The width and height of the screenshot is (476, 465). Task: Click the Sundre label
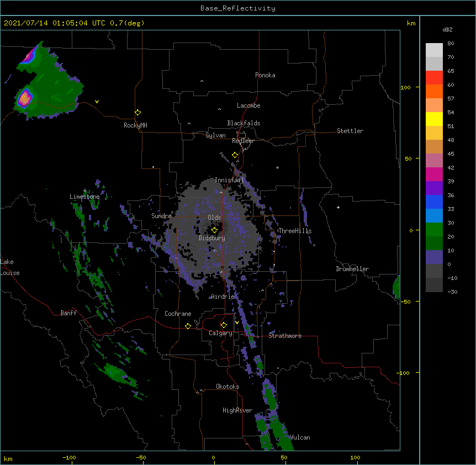click(x=161, y=216)
